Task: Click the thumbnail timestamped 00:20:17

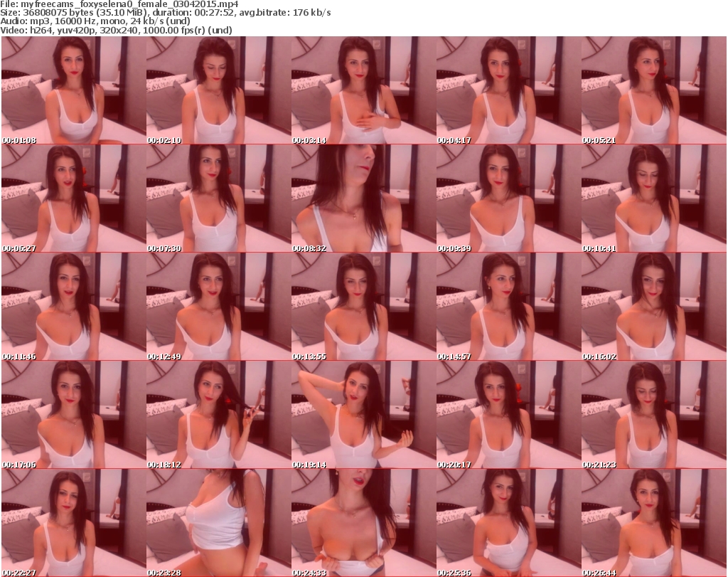Action: [508, 415]
